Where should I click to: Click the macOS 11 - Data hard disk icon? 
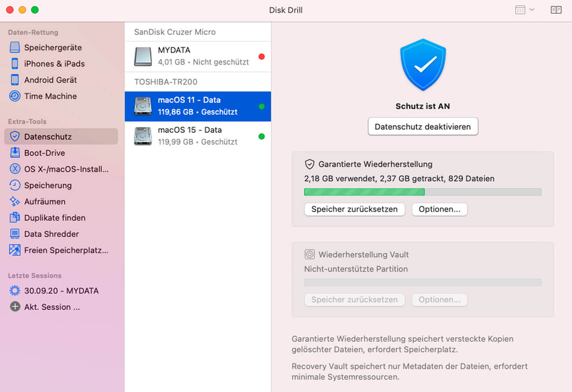tap(143, 106)
